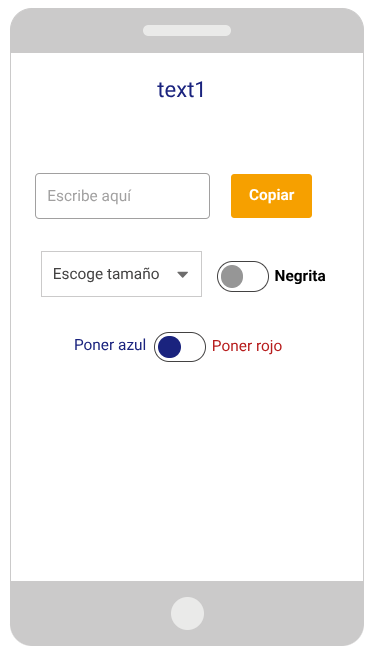This screenshot has width=376, height=658.
Task: Tap the phone speaker bar at the top
Action: click(x=187, y=31)
